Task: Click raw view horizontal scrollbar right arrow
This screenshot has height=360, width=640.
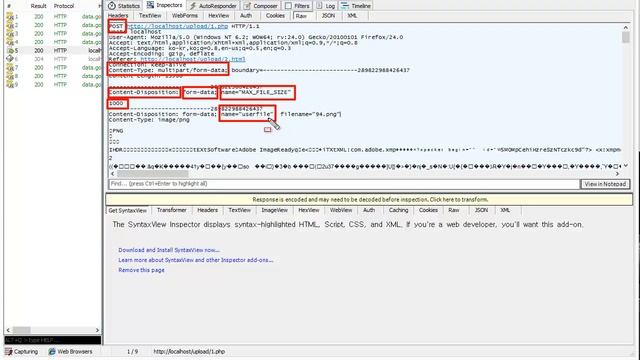Action: coord(617,174)
